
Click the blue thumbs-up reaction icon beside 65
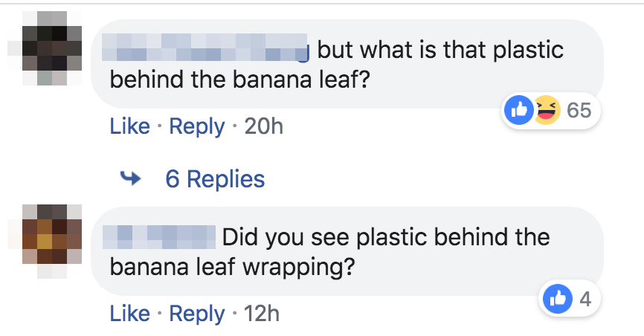518,111
